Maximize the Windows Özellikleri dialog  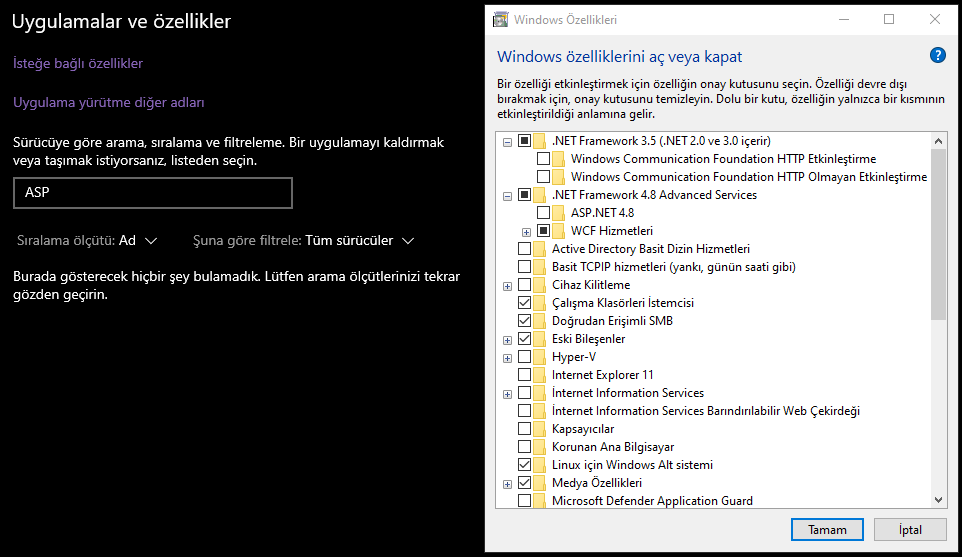point(889,20)
